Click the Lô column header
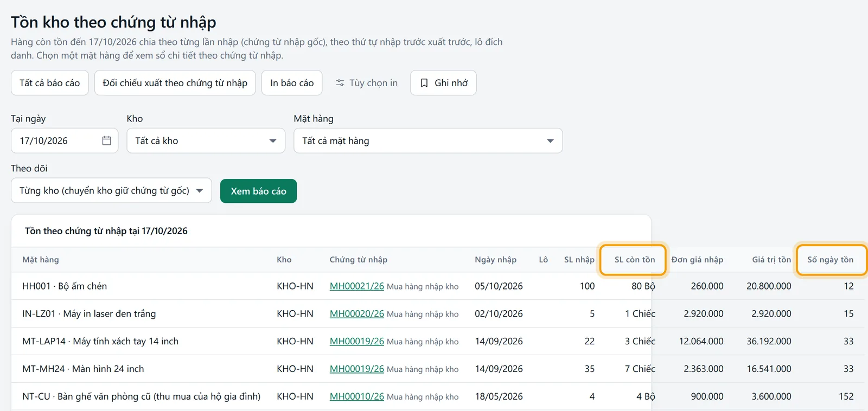The height and width of the screenshot is (411, 868). (x=543, y=259)
